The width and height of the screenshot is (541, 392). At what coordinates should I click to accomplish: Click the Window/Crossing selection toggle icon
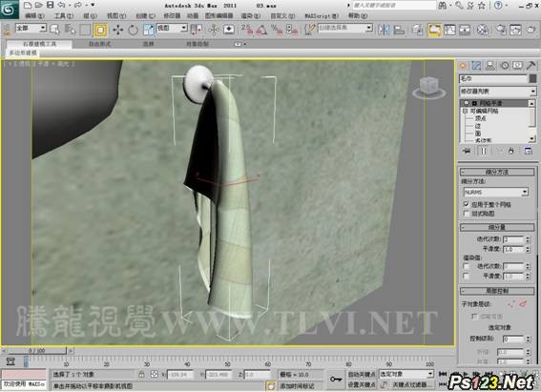coord(100,30)
